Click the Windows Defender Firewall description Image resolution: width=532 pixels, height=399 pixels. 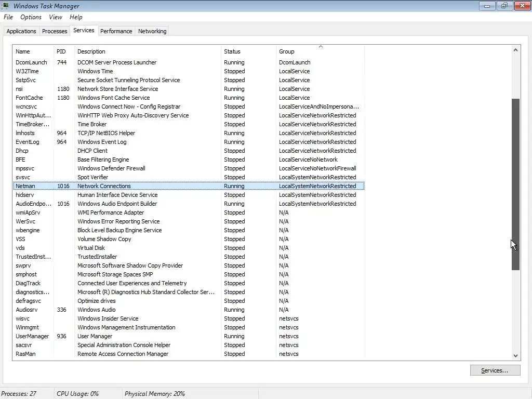pos(111,168)
